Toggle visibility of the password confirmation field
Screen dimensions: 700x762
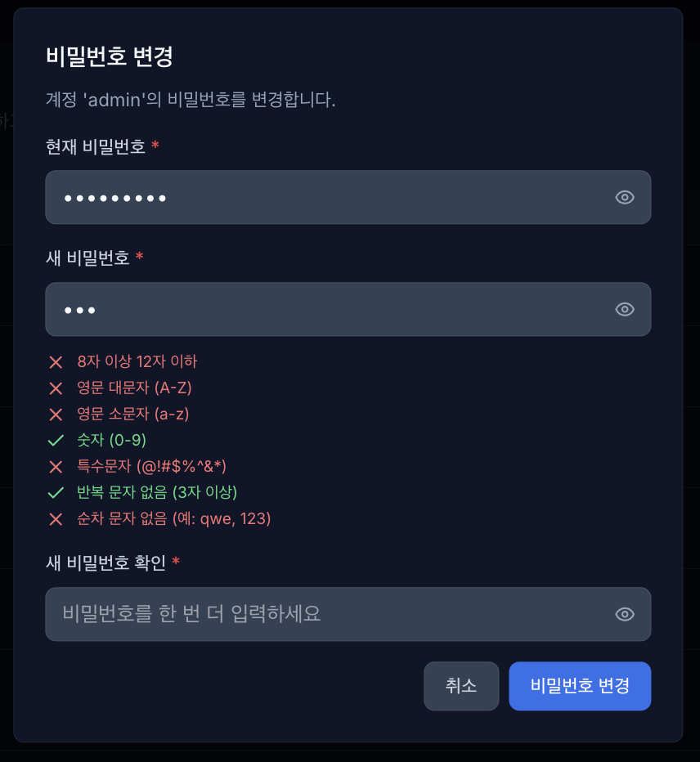pyautogui.click(x=624, y=614)
